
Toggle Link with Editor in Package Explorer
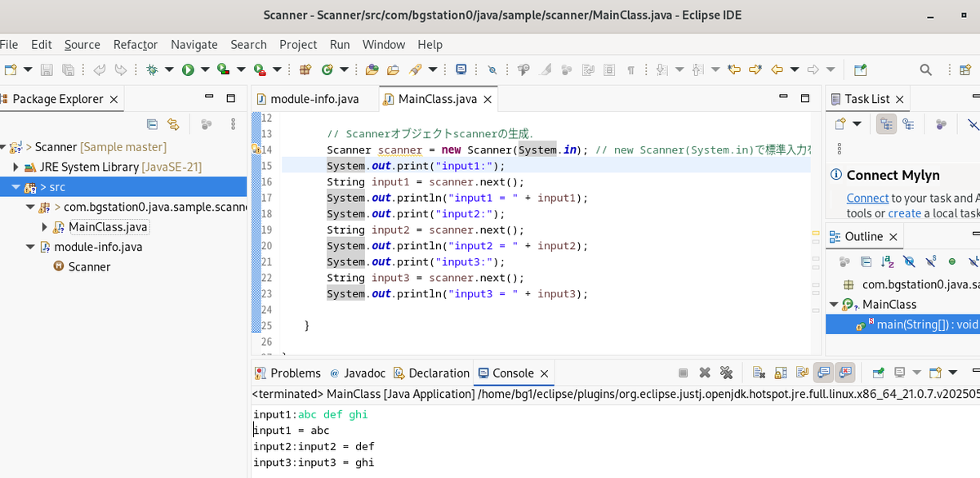coord(173,124)
